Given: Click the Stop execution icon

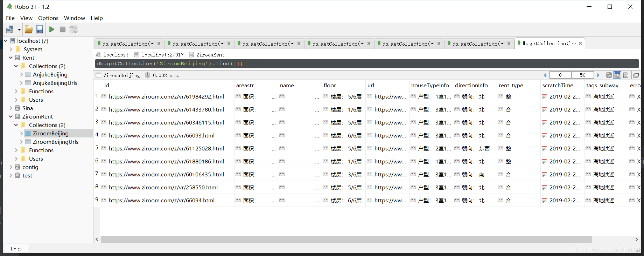Looking at the screenshot, I should [63, 29].
